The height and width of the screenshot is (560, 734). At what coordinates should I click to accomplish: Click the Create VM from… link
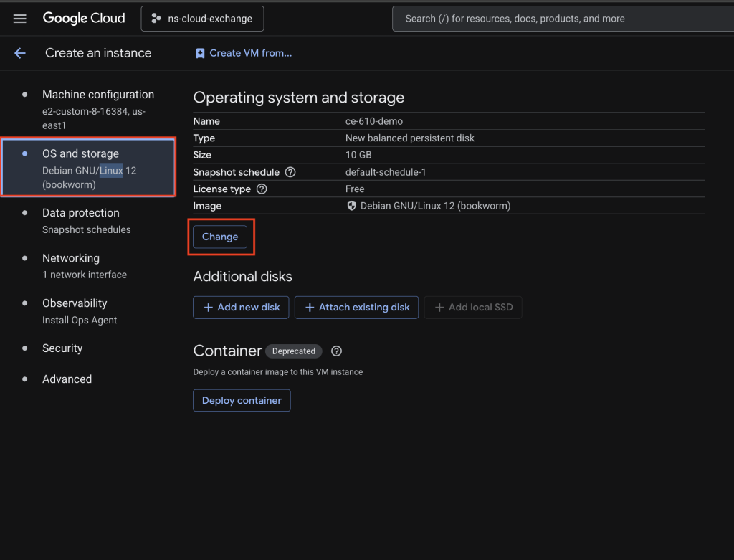pyautogui.click(x=244, y=53)
